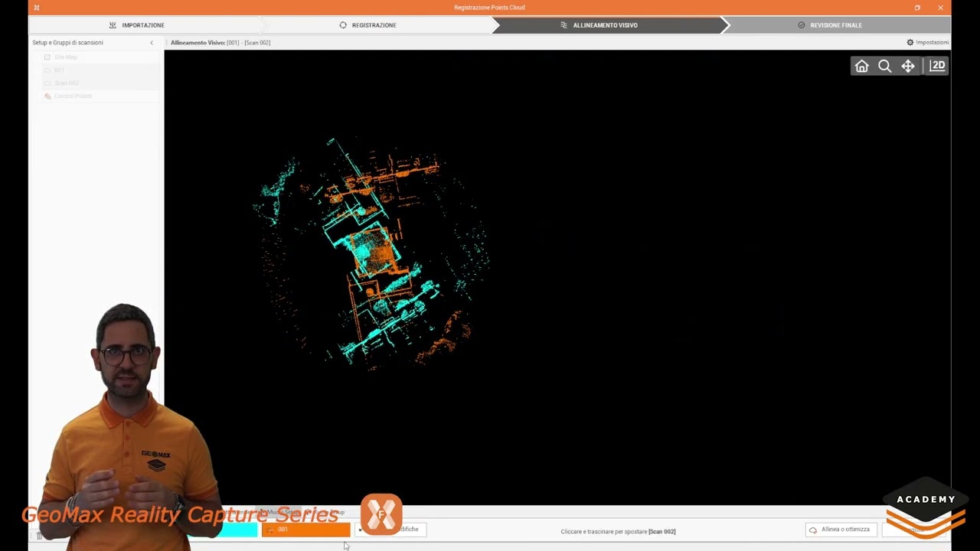Restore the window size
980x551 pixels.
pyautogui.click(x=917, y=8)
